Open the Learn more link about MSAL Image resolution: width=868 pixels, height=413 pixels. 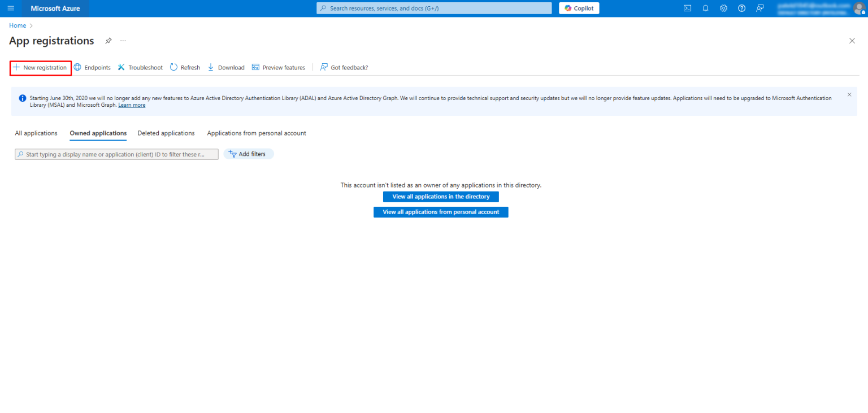click(x=132, y=105)
